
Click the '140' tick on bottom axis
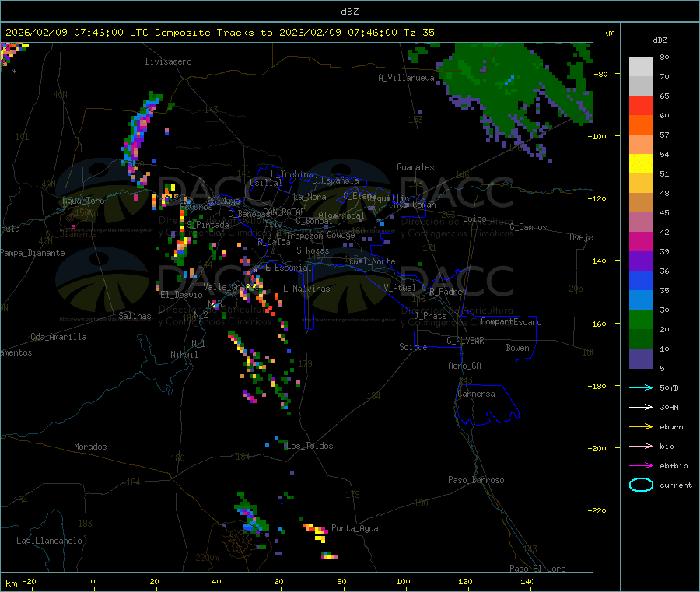point(527,581)
